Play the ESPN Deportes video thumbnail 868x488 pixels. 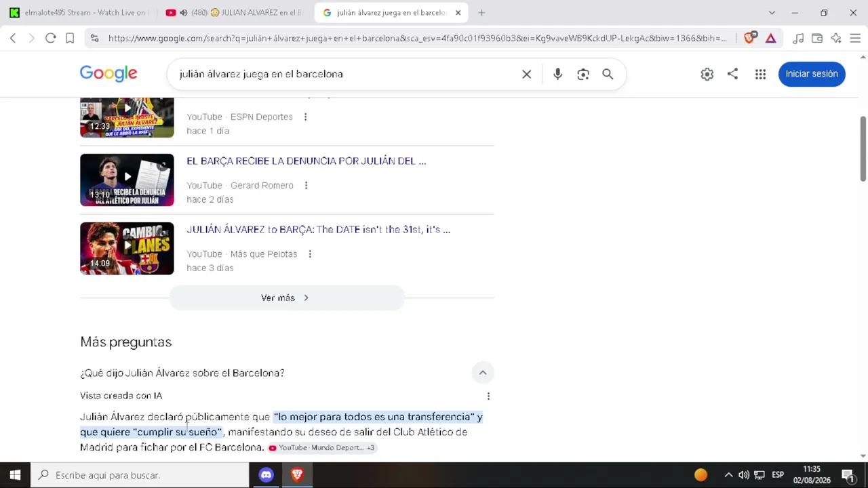pos(127,117)
